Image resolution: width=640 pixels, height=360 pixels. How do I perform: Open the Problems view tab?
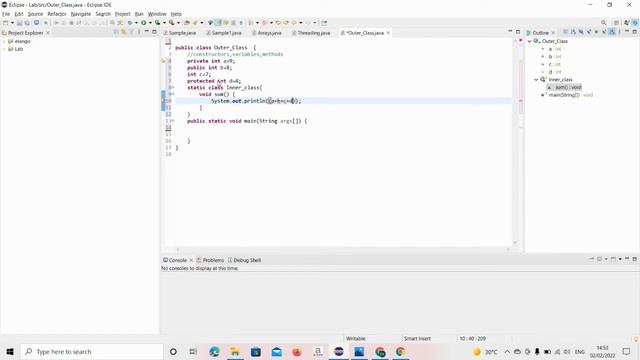[x=210, y=260]
